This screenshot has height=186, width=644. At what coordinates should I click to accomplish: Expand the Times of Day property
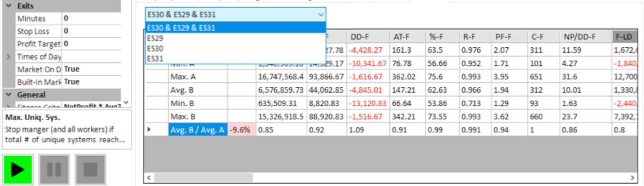coord(9,57)
